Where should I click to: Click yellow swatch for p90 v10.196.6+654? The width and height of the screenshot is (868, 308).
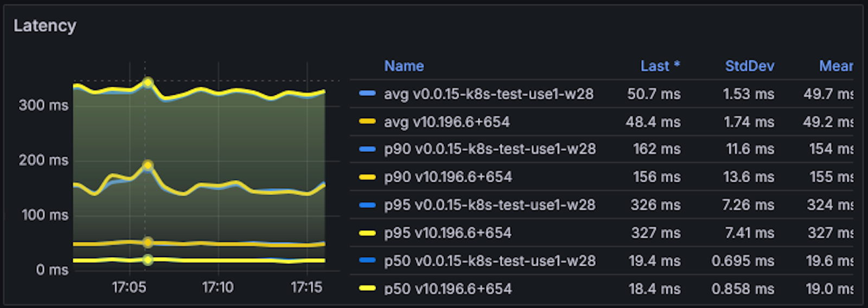coord(367,177)
